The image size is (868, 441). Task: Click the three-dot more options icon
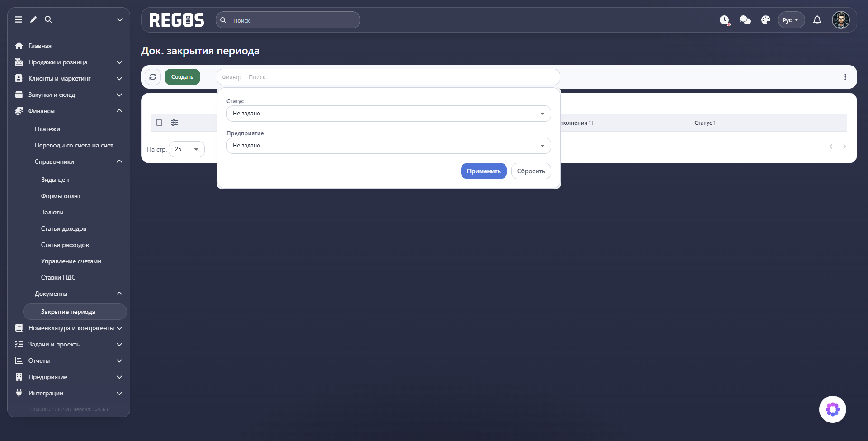point(845,77)
